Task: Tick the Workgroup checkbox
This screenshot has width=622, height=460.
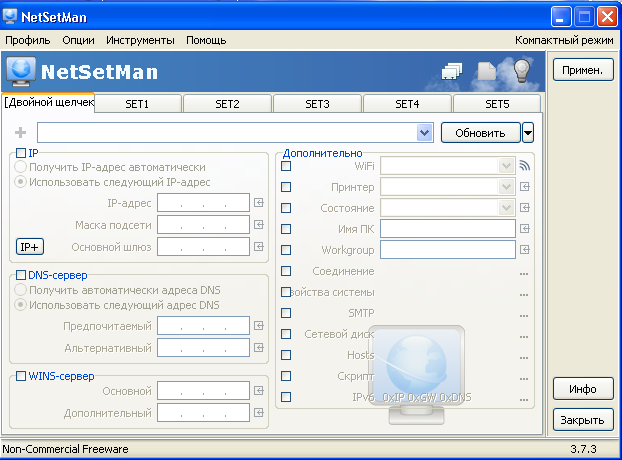Action: pos(286,250)
